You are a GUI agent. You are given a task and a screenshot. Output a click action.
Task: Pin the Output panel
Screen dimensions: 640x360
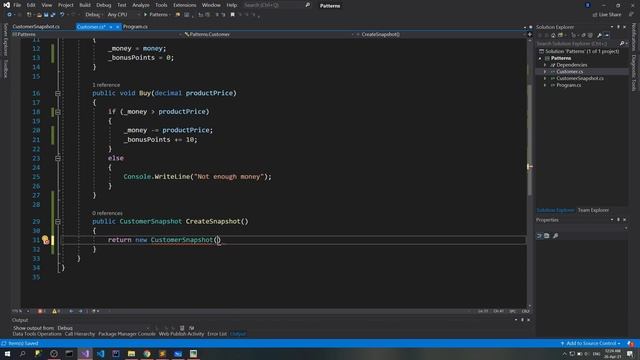point(522,320)
